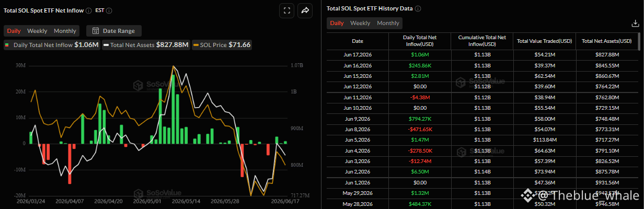This screenshot has width=644, height=209.
Task: Select Daily tab in history table
Action: 337,23
